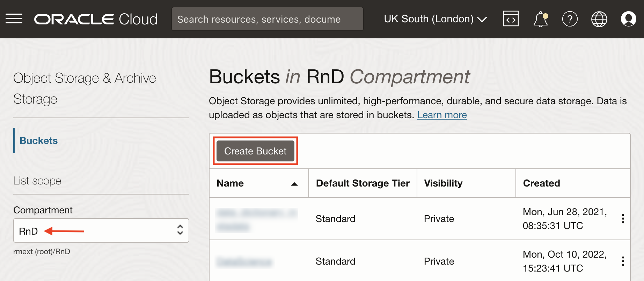Open the hamburger navigation menu
The width and height of the screenshot is (644, 281).
coord(14,19)
